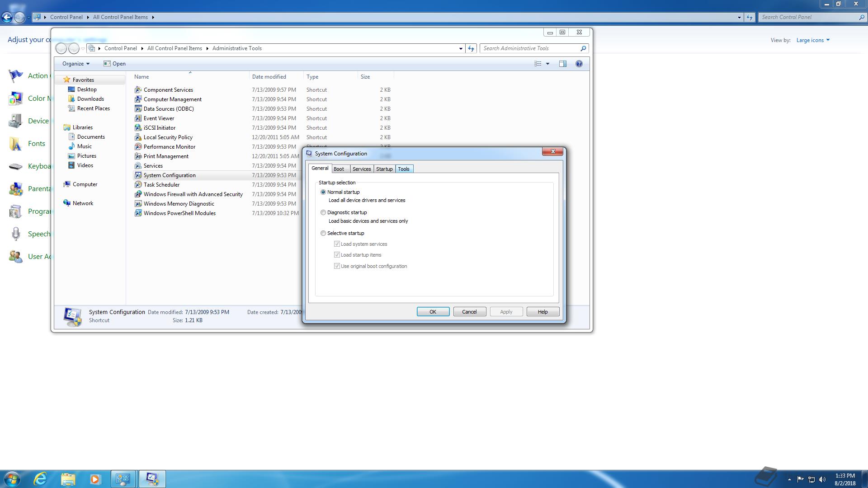This screenshot has height=488, width=868.
Task: Switch to the General tab
Action: (320, 168)
